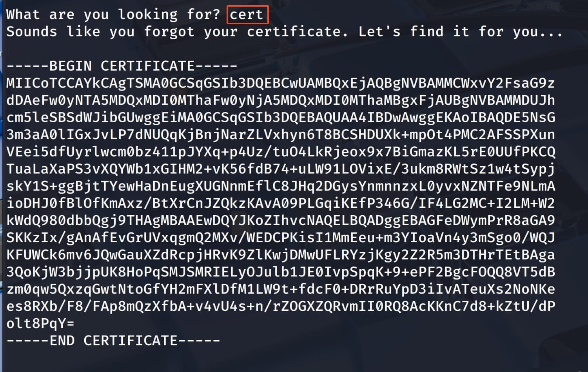Click the certificate line starting 'MIICoTCCAYk'
This screenshot has height=372, width=588.
click(x=281, y=83)
